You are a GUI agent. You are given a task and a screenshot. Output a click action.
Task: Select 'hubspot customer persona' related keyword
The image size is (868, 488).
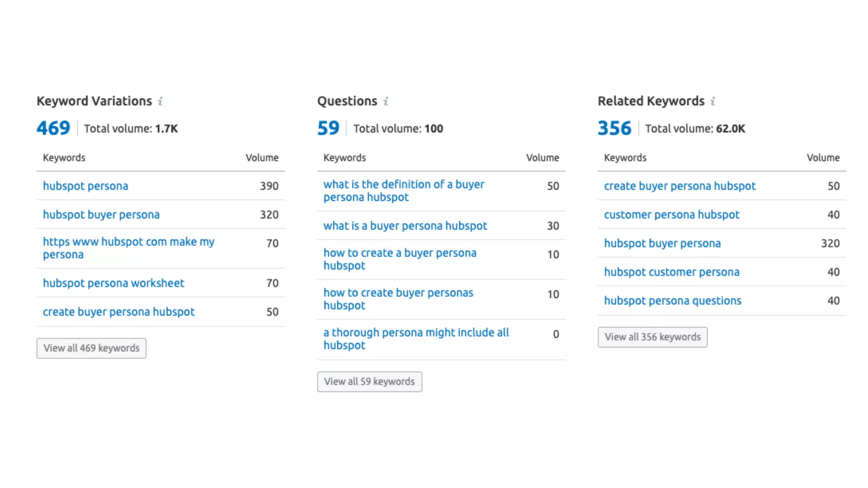[671, 272]
